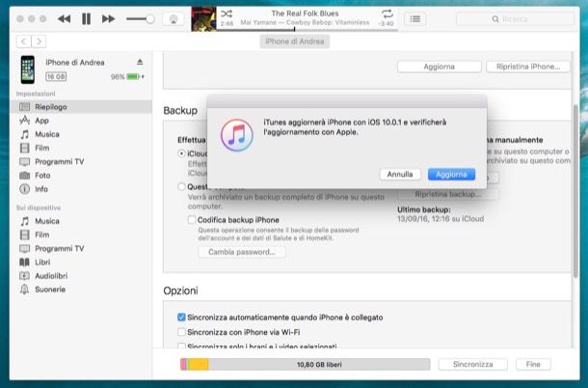Pause the current song
Viewport: 588px width, 388px height.
tap(86, 18)
